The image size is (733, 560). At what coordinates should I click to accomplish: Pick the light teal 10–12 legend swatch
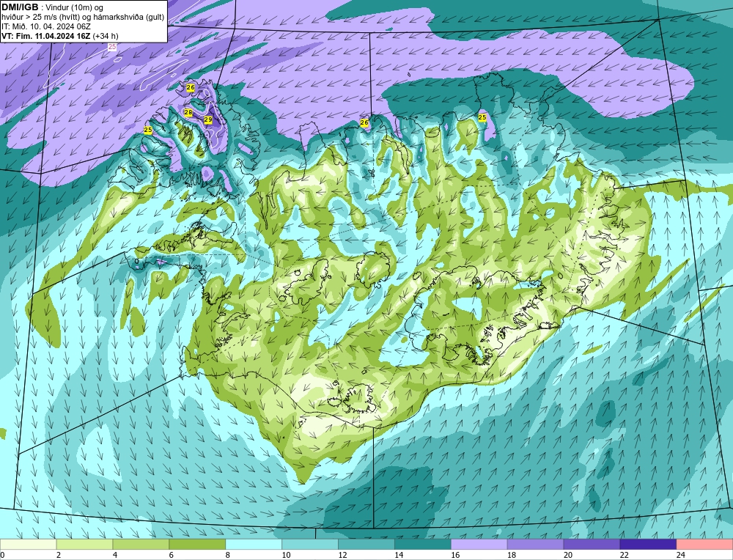click(x=310, y=545)
